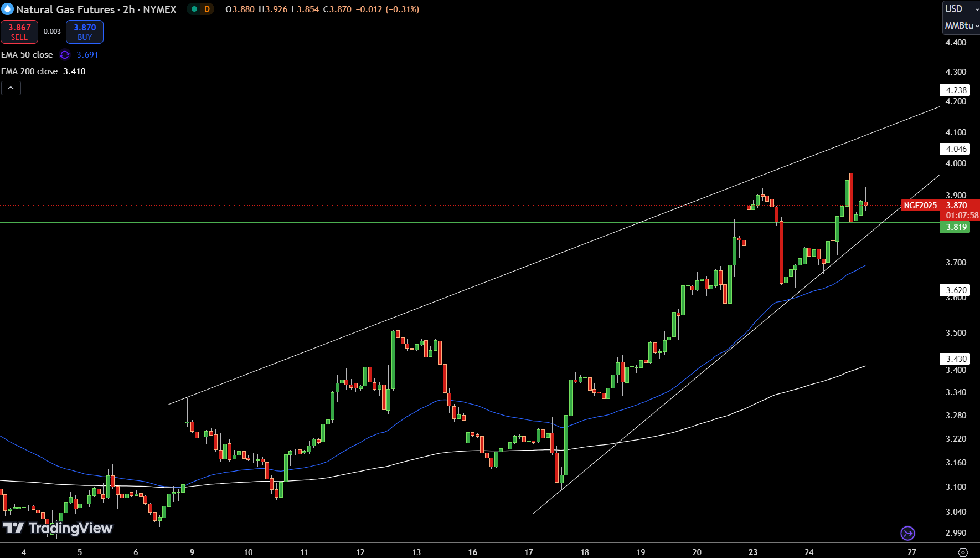
Task: Click the -0.012 (-0.31%) change value
Action: [387, 9]
